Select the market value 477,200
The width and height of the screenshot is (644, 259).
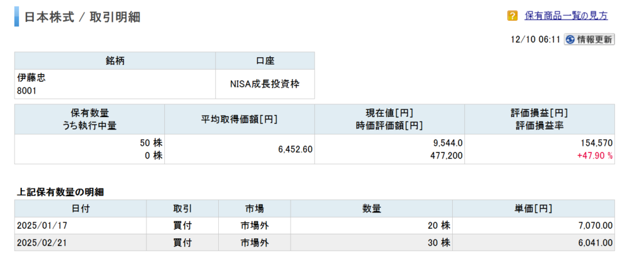coord(446,155)
